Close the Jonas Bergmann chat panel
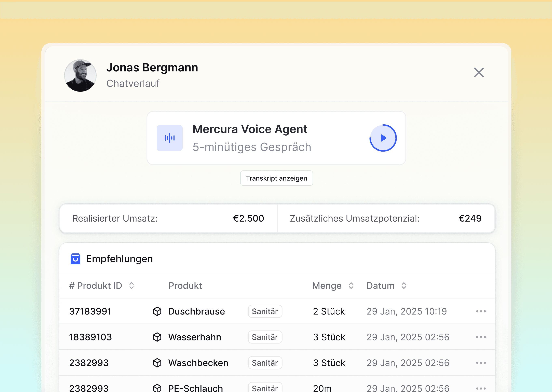This screenshot has width=552, height=392. click(479, 72)
